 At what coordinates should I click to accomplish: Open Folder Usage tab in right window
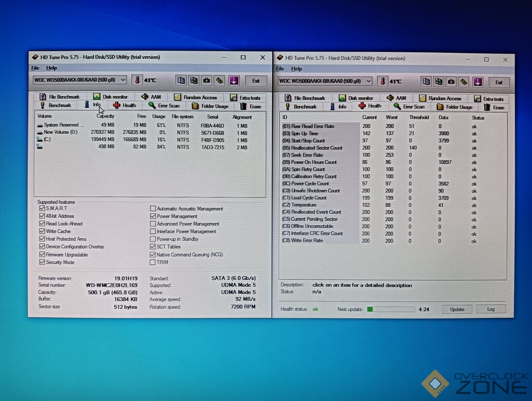[455, 107]
